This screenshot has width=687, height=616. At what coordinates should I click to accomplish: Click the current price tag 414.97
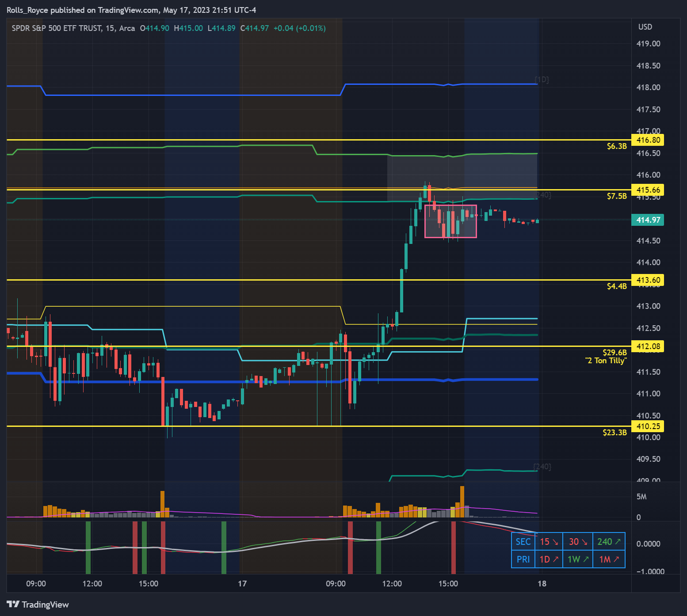point(648,220)
